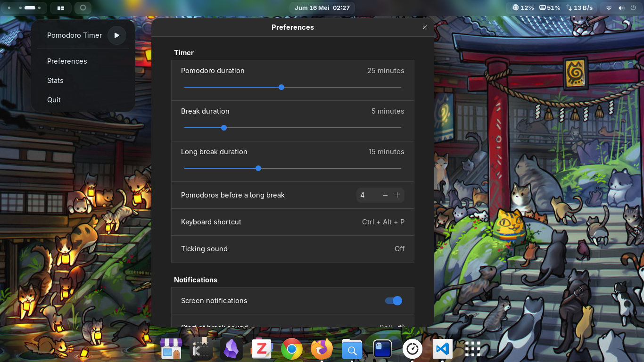The height and width of the screenshot is (362, 644).
Task: Open Google Chrome from the dock
Action: (292, 349)
